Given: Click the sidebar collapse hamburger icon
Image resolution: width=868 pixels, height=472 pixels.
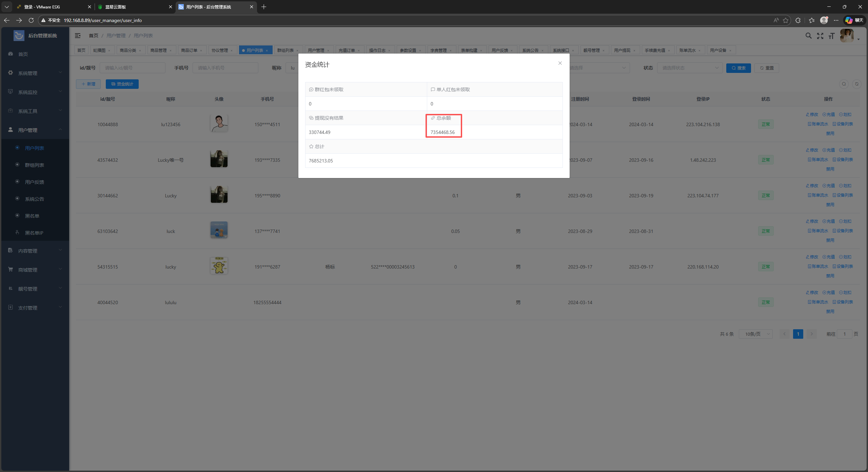Looking at the screenshot, I should click(x=78, y=36).
